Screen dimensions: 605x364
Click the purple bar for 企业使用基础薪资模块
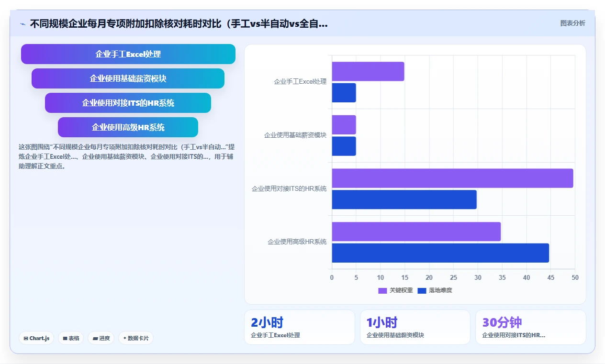(x=344, y=125)
